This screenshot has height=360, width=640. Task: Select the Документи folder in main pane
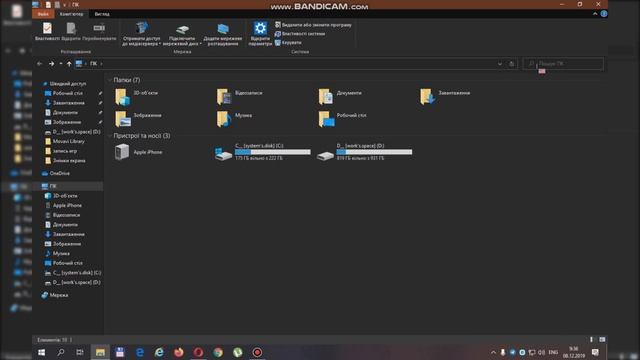point(340,97)
